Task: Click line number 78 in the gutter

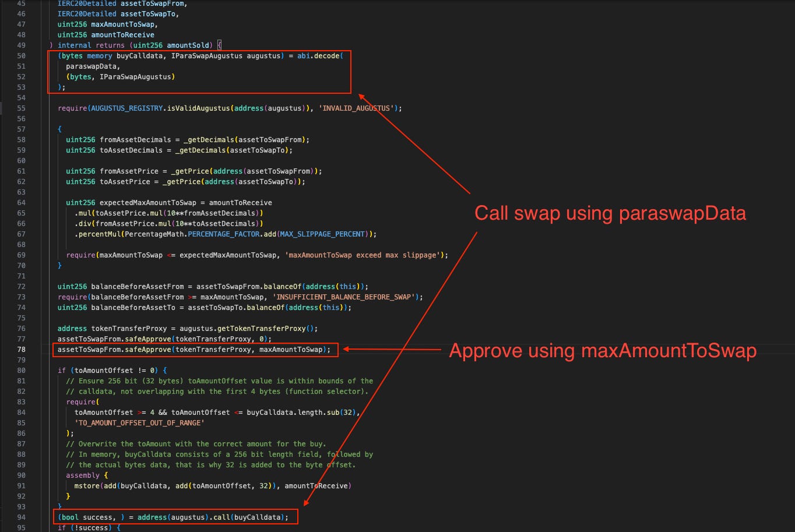Action: [20, 349]
